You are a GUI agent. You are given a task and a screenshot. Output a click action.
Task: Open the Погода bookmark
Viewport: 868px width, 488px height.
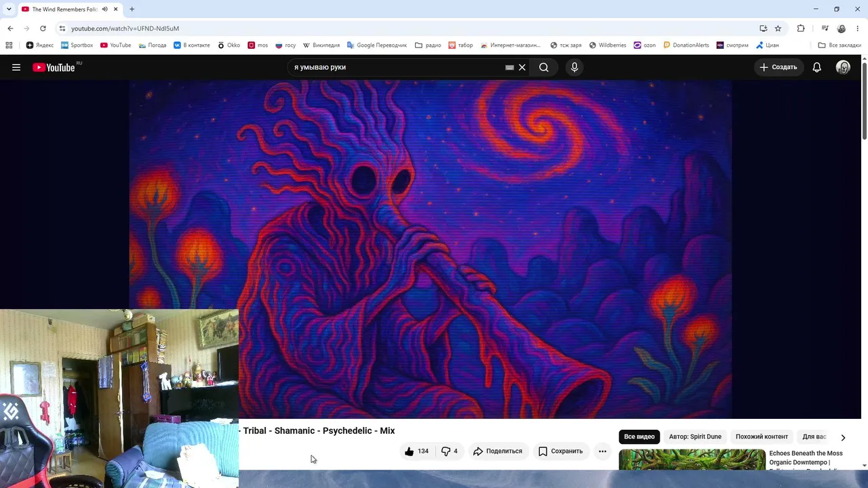pyautogui.click(x=152, y=45)
